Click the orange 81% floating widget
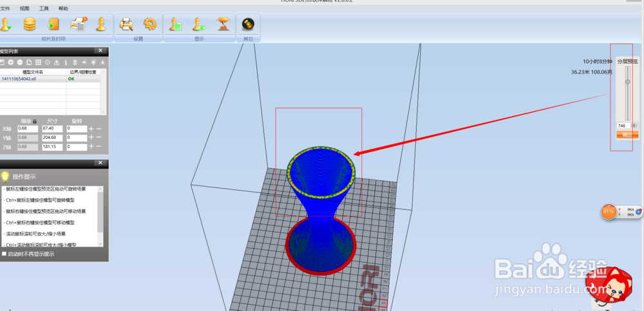Viewport: 644px width, 311px height. (609, 212)
